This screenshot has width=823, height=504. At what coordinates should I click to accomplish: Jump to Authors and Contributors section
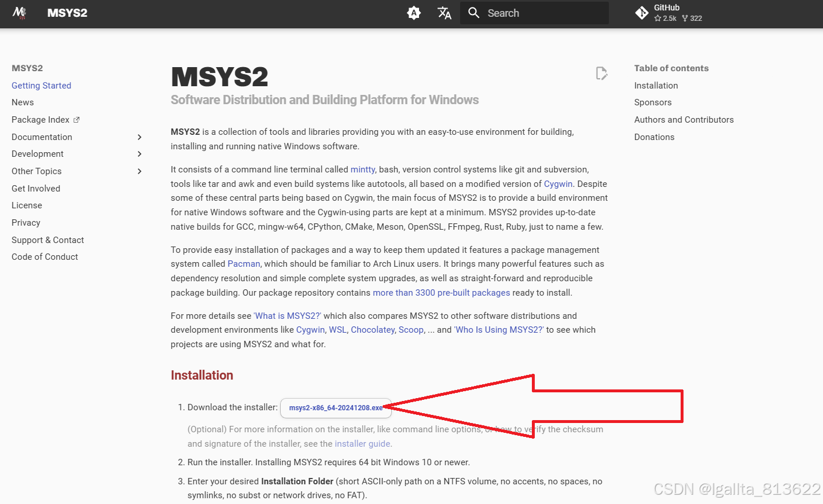684,120
